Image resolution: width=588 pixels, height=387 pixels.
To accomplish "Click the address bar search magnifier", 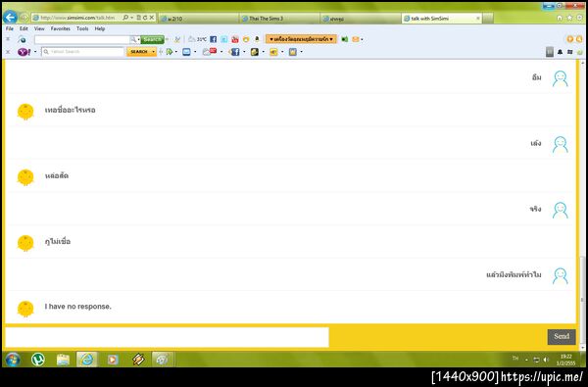I will (x=125, y=18).
